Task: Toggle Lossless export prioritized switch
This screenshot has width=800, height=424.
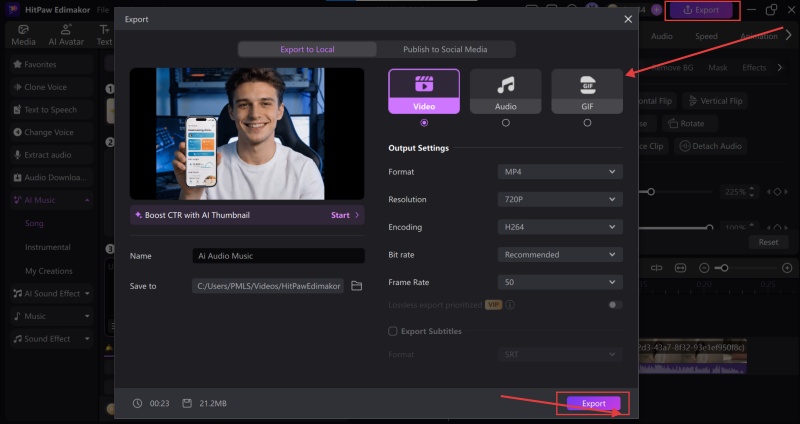Action: [x=615, y=305]
